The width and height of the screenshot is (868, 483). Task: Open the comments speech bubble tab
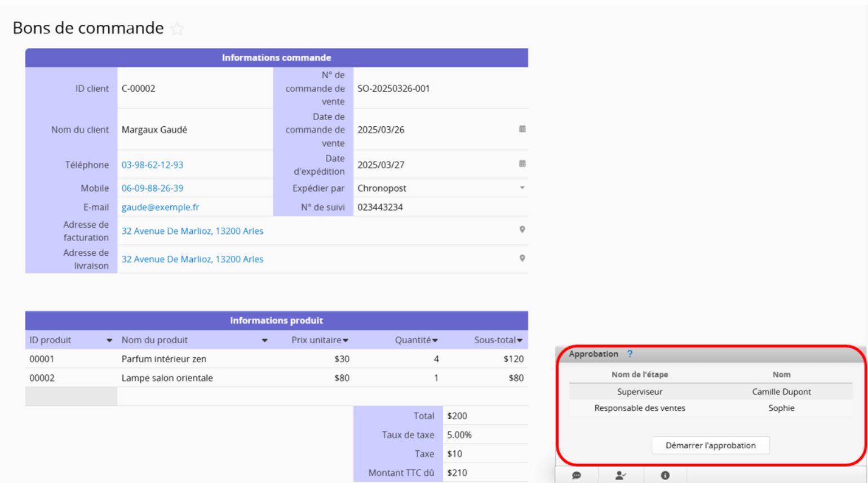576,475
